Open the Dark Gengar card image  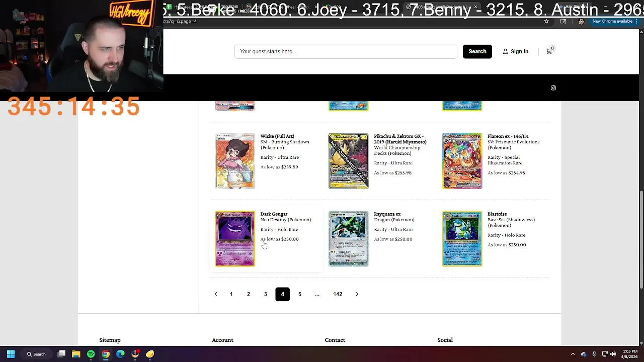pos(235,239)
